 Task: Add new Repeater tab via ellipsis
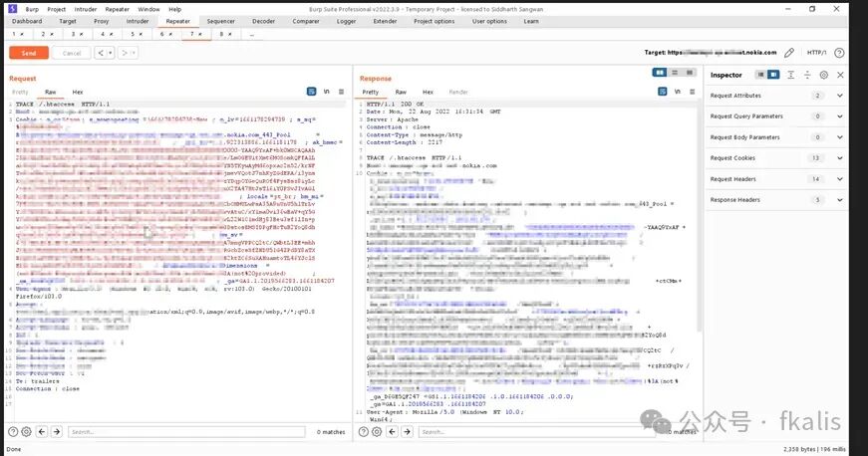coord(252,34)
